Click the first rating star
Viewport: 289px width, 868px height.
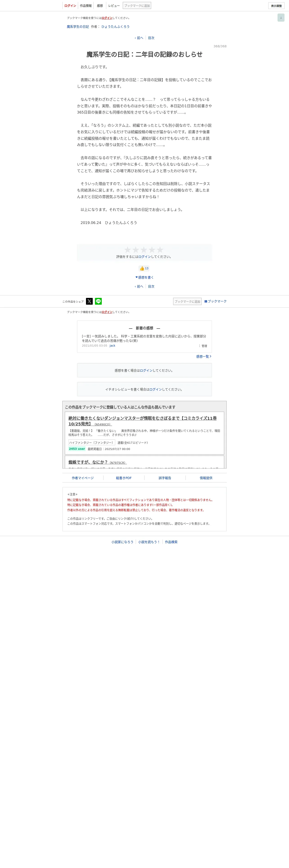128,250
